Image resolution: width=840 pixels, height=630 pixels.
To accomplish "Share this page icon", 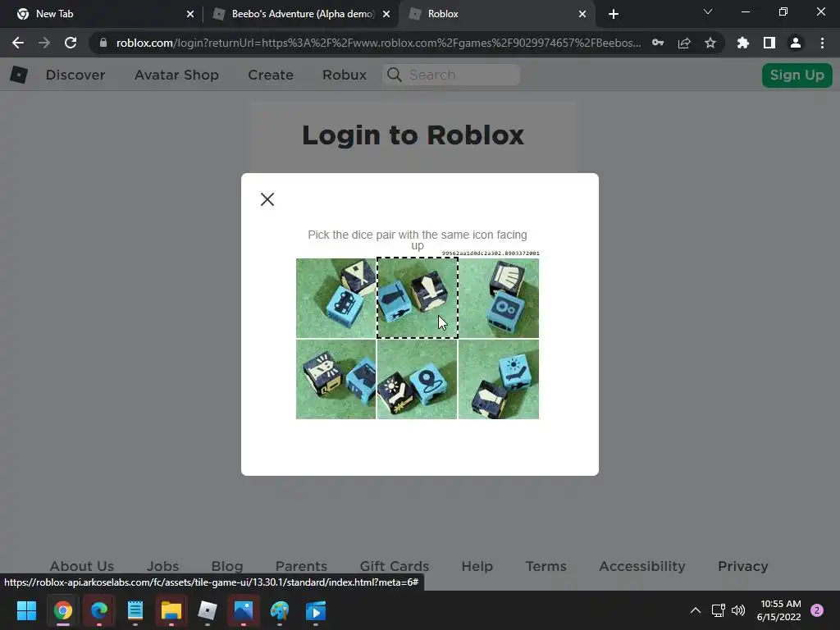I will pyautogui.click(x=684, y=43).
